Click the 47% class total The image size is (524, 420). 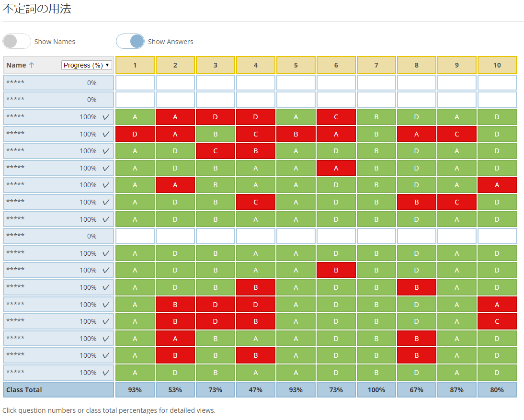point(256,390)
